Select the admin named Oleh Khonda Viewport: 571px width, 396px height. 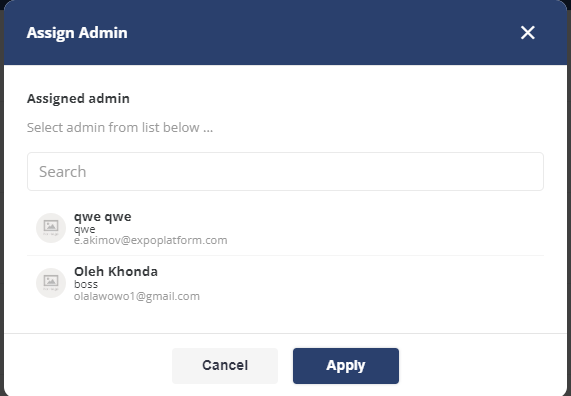coord(285,283)
